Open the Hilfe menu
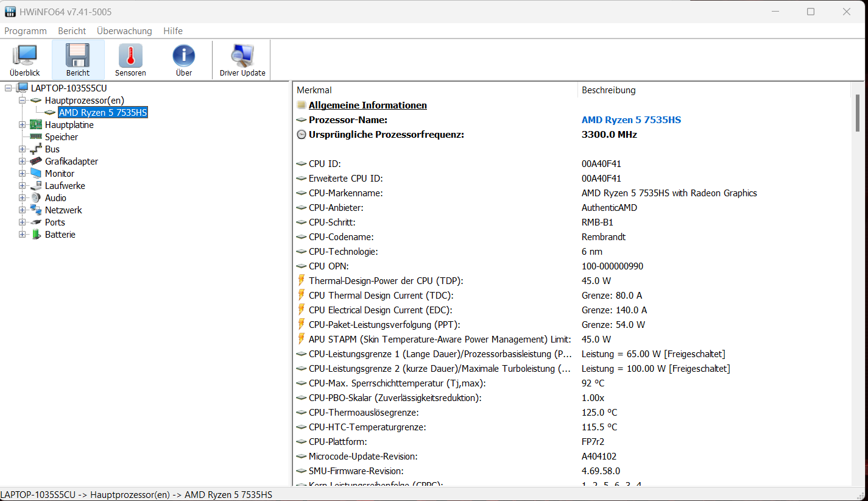 pos(173,30)
